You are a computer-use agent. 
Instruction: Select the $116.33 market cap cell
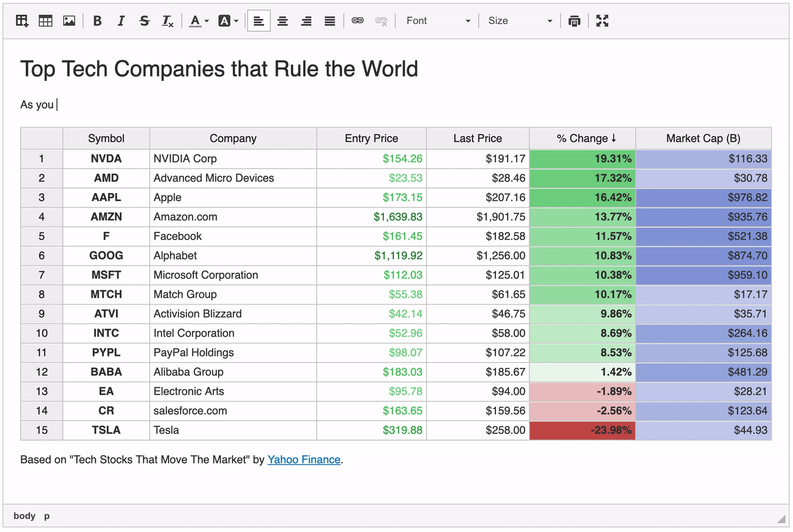pos(703,159)
